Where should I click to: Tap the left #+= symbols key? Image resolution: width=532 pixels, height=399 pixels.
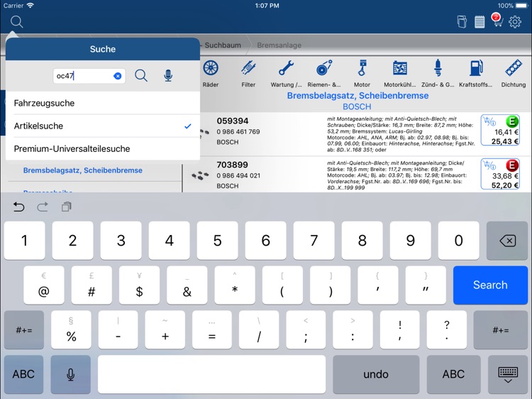(x=24, y=330)
